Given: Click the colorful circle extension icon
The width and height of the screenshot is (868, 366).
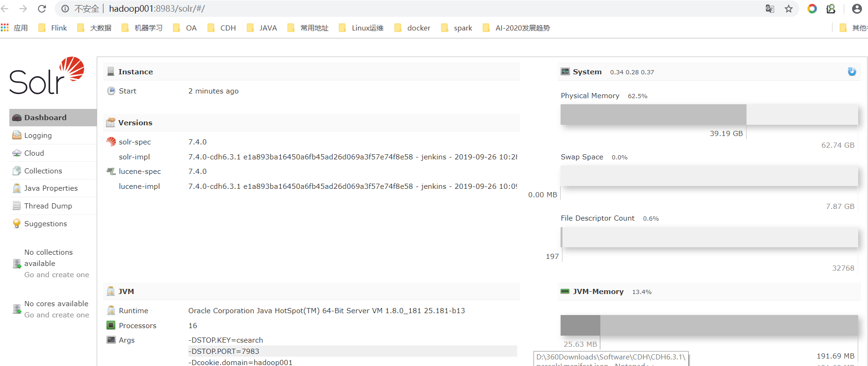Looking at the screenshot, I should pos(812,9).
